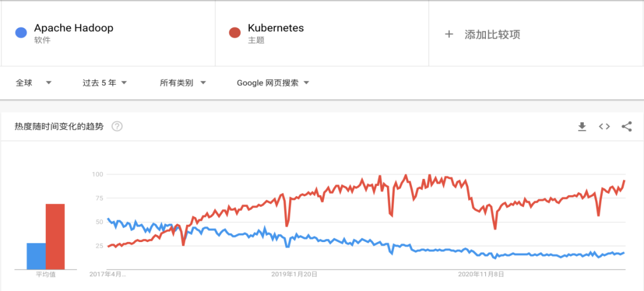Click the 2019年1月20日 date label on axis
The image size is (644, 291).
pos(294,274)
